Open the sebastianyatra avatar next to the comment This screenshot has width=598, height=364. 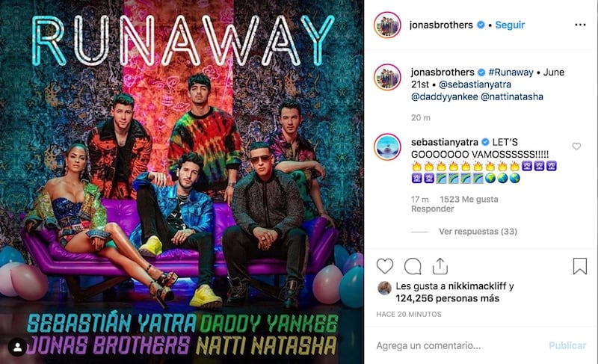pyautogui.click(x=387, y=147)
